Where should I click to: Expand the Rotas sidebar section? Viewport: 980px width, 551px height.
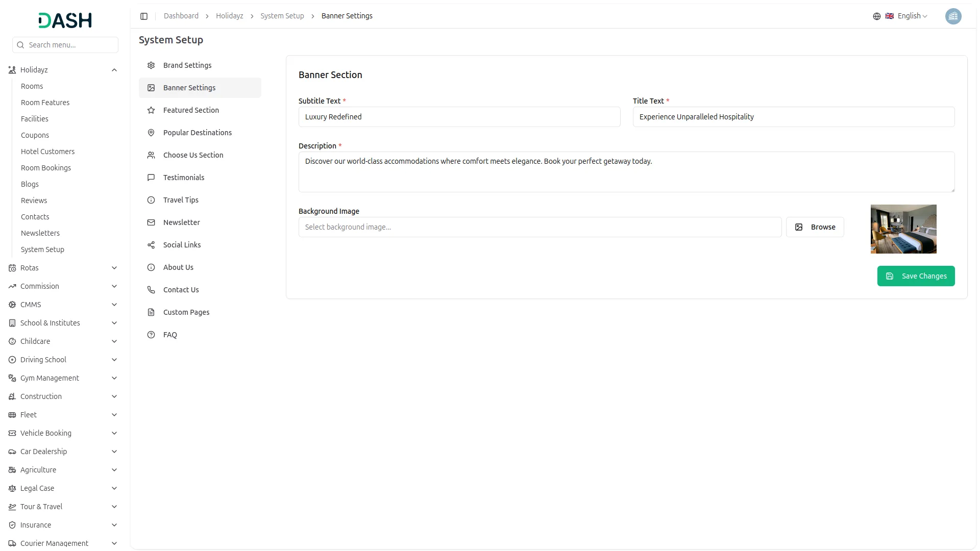[x=114, y=268]
